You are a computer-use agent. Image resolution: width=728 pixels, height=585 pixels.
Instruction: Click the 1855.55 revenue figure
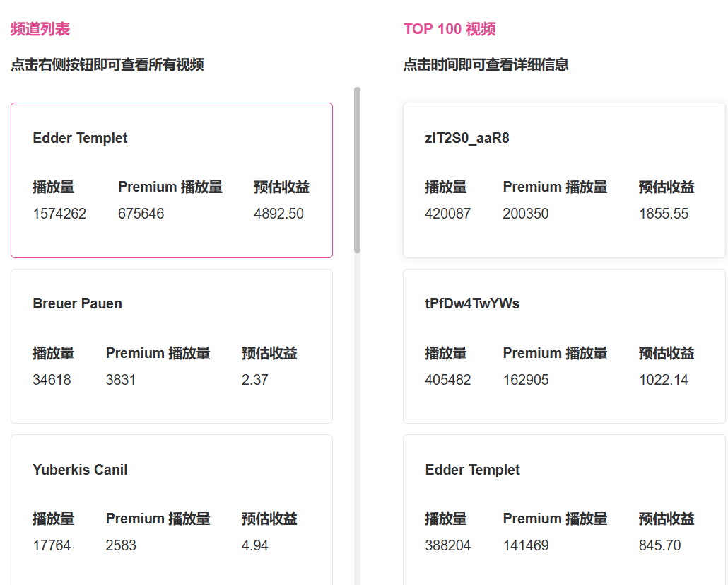point(663,214)
